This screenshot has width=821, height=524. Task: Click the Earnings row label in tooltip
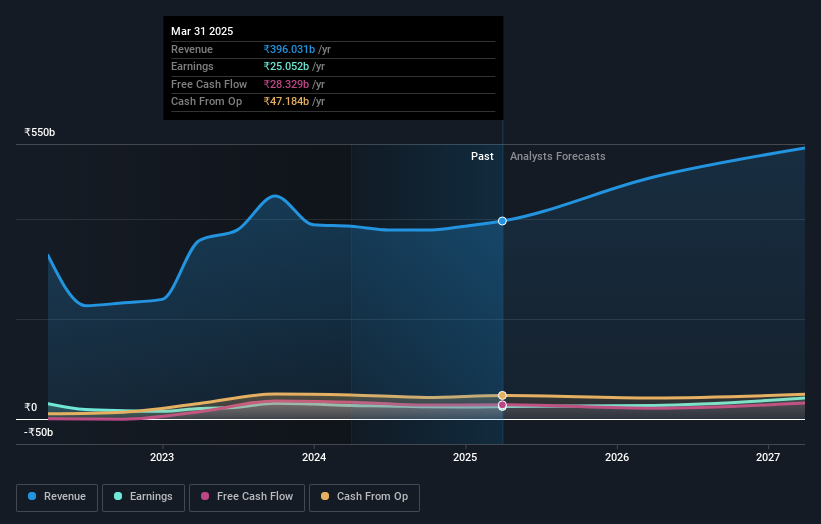[192, 66]
